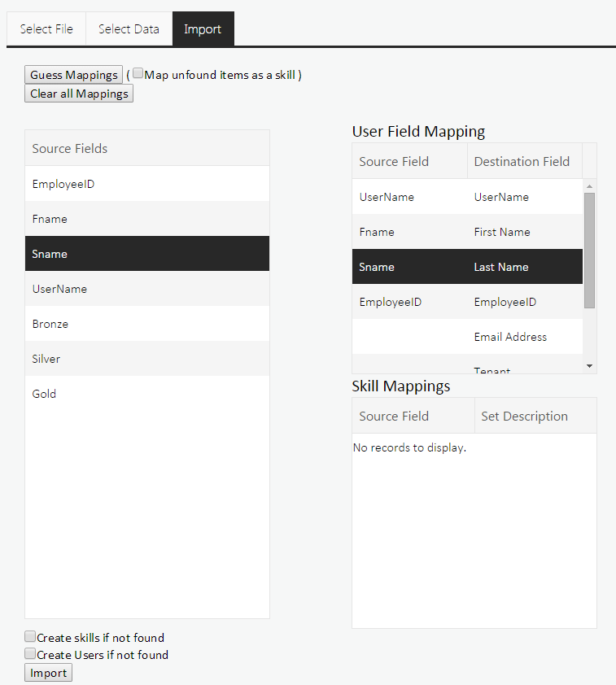This screenshot has height=685, width=616.
Task: Click the User Field Mapping scrollbar thumb
Action: 589,250
